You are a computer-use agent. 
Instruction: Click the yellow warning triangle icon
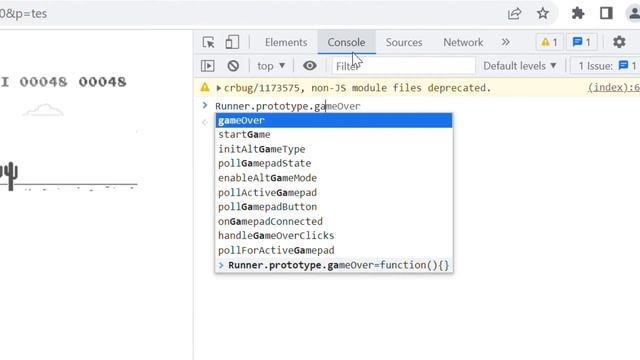[x=205, y=87]
